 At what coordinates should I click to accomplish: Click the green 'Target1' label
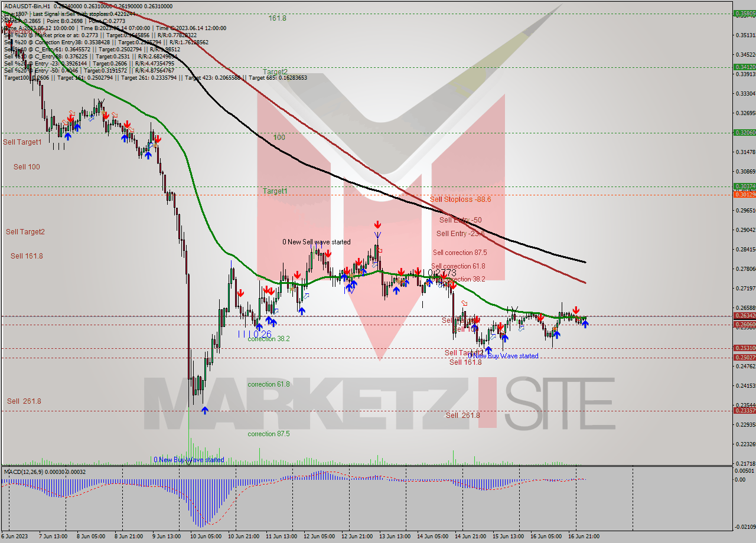(x=275, y=191)
